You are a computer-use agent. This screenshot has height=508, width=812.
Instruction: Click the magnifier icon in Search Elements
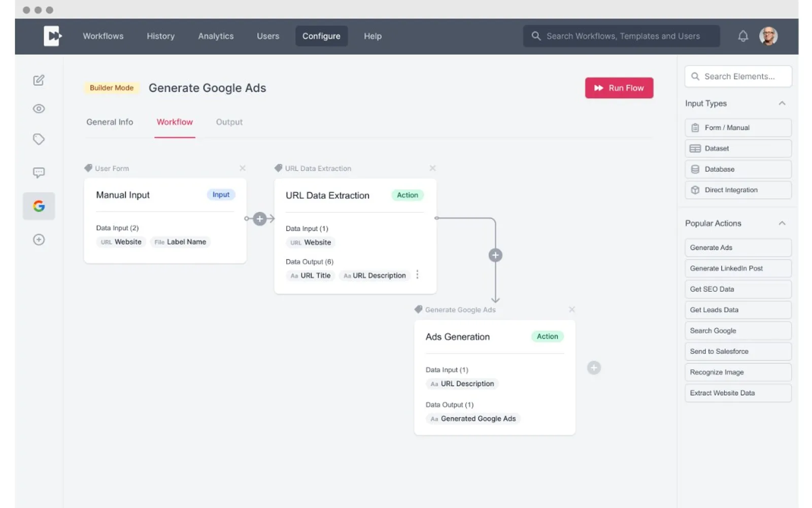pyautogui.click(x=695, y=76)
